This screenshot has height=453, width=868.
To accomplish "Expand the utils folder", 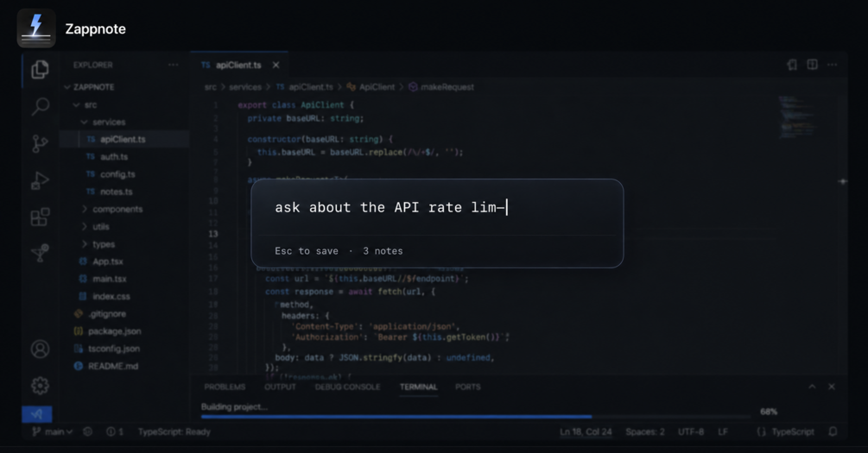I will point(96,226).
